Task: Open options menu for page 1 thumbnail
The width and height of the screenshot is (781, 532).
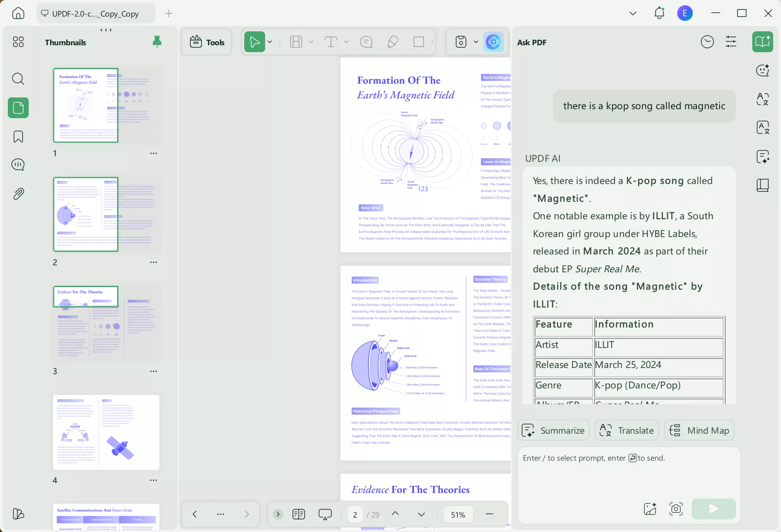Action: point(153,153)
